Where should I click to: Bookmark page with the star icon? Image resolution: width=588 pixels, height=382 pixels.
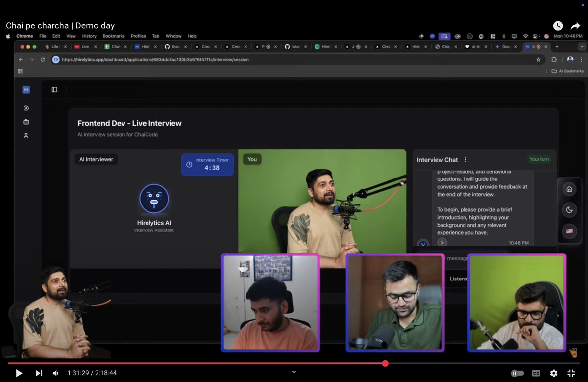[539, 59]
